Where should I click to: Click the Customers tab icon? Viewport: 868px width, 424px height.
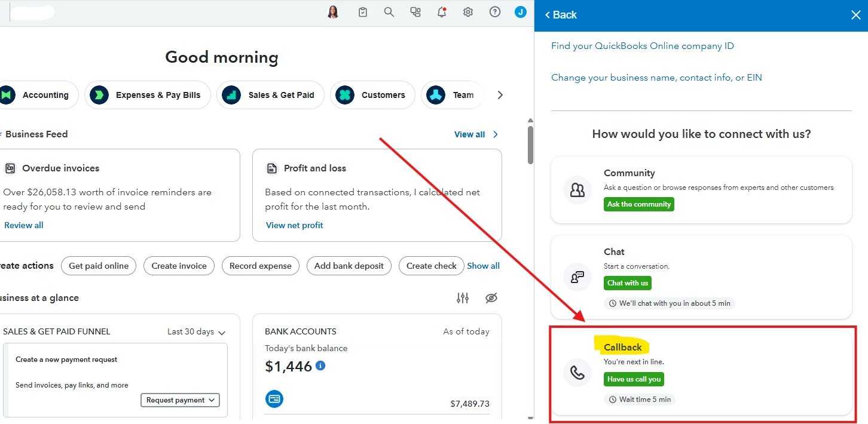(345, 95)
